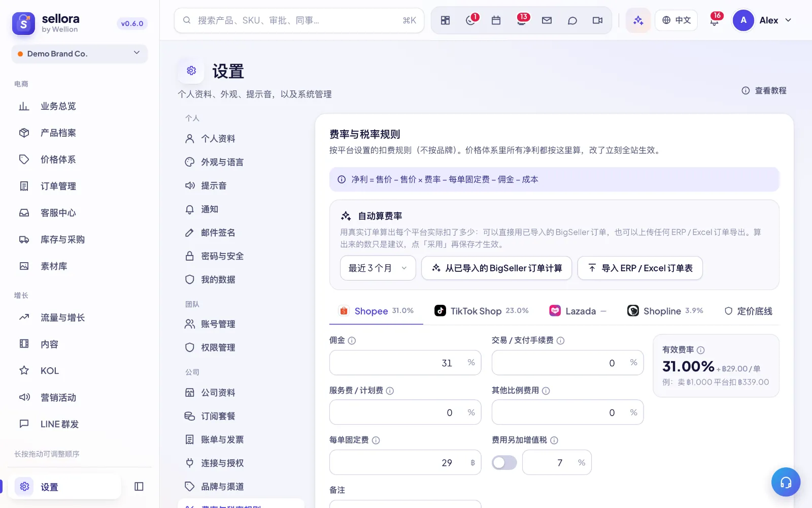Open the 查看教程 tutorial link
Screen dimensions: 812x508
click(764, 90)
